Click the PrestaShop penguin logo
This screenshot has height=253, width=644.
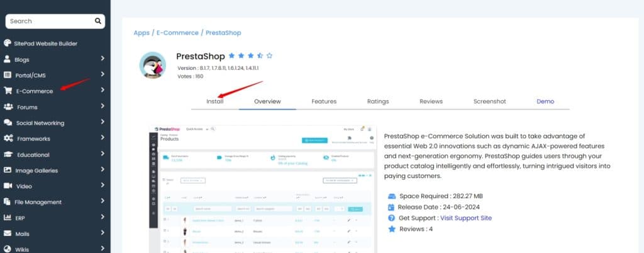153,65
